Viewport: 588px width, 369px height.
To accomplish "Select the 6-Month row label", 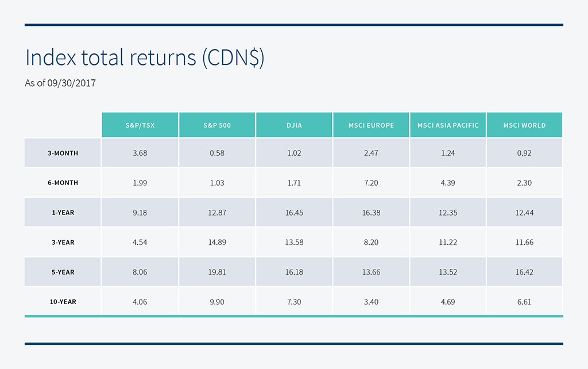I will point(63,183).
